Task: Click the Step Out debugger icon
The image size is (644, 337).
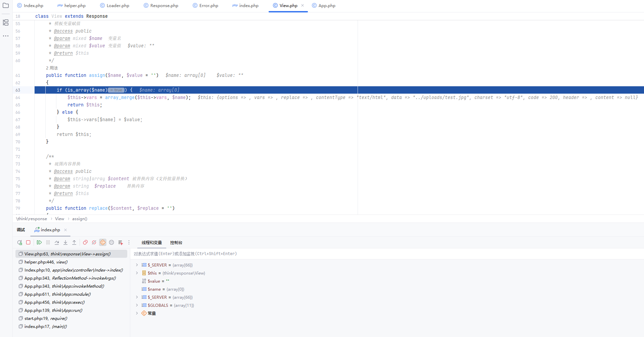Action: tap(74, 242)
